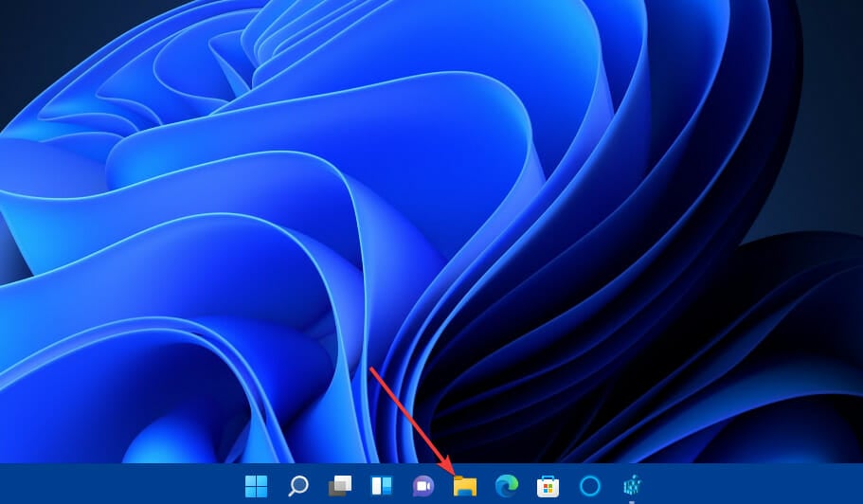The image size is (863, 504).
Task: Click the blue bloom desktop wallpaper
Action: [x=284, y=237]
